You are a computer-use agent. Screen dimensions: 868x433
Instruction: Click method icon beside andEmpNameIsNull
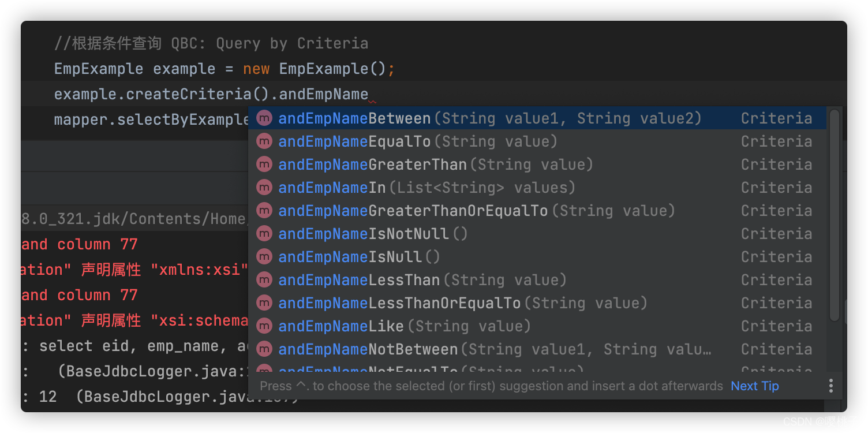(264, 257)
